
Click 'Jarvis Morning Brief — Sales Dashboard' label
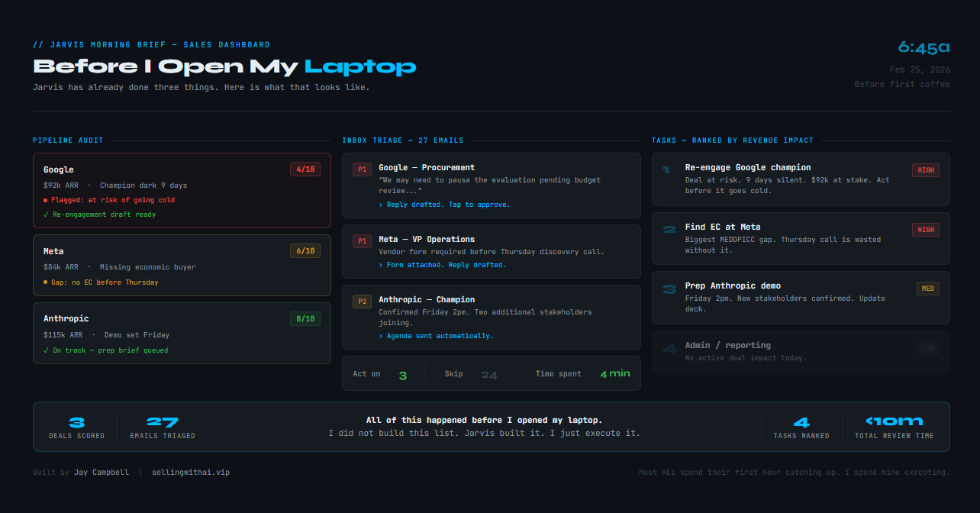(151, 45)
